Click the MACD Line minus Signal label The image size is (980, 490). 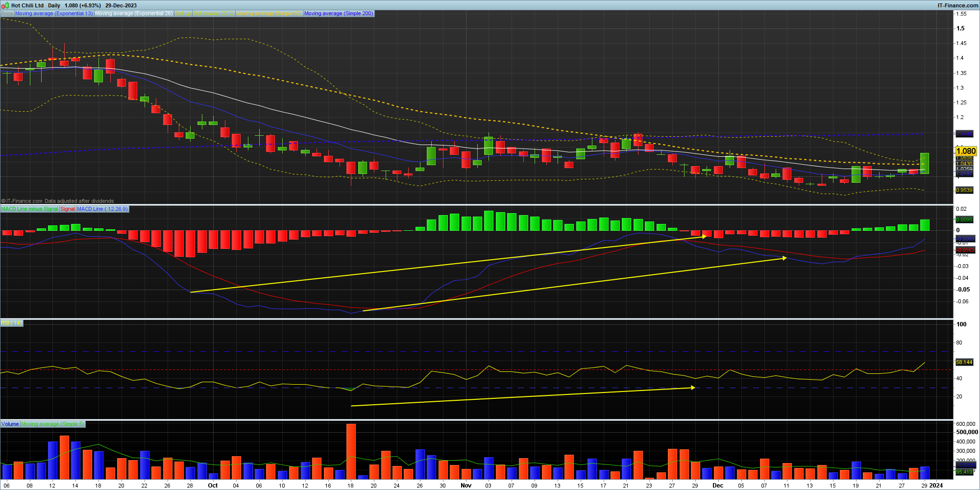tap(29, 209)
